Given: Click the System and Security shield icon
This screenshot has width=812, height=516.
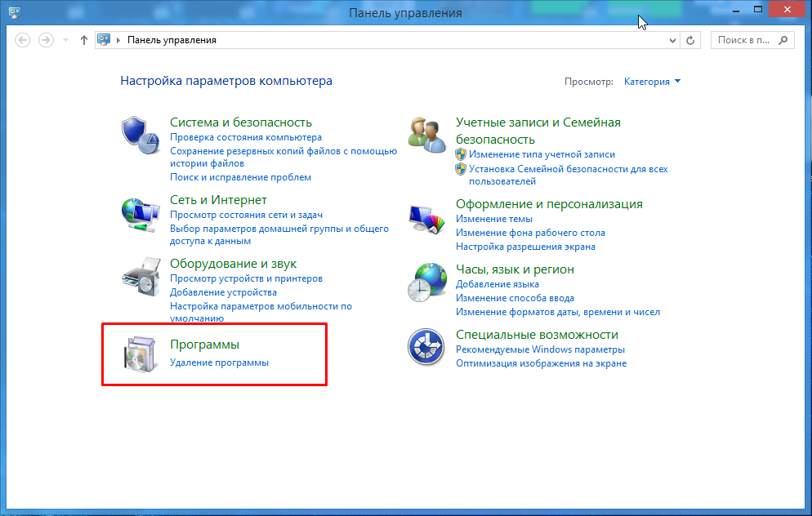Looking at the screenshot, I should (x=139, y=133).
